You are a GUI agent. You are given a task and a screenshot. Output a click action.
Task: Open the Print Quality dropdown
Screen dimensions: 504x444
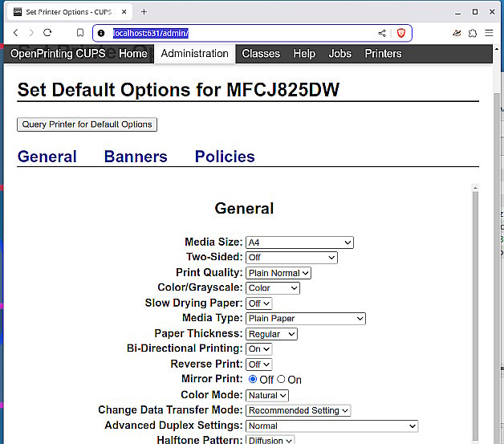coord(278,273)
